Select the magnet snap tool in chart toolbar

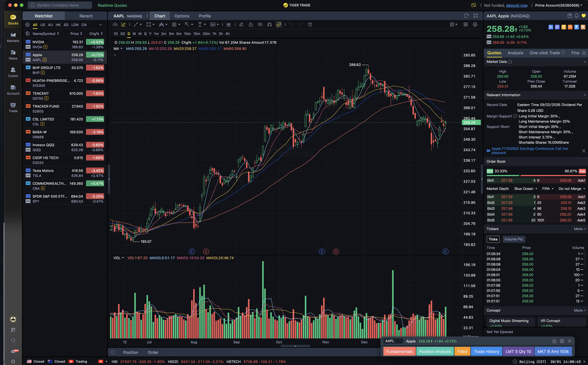coord(269,25)
